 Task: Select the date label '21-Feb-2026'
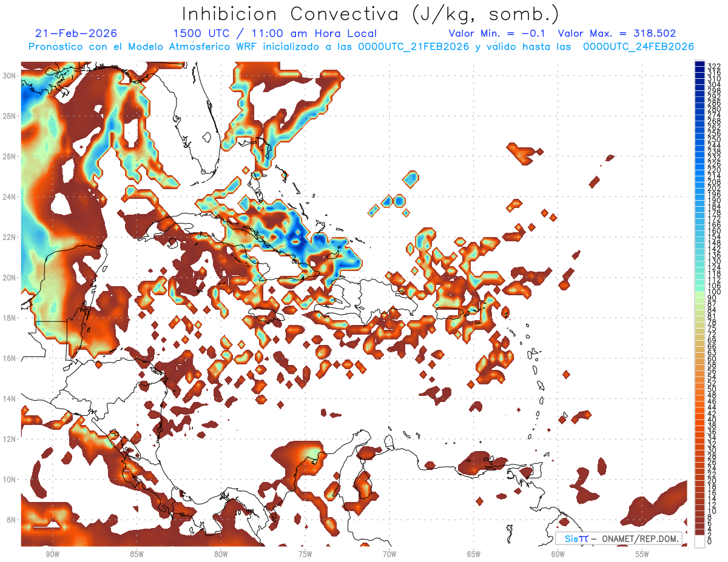pyautogui.click(x=76, y=33)
